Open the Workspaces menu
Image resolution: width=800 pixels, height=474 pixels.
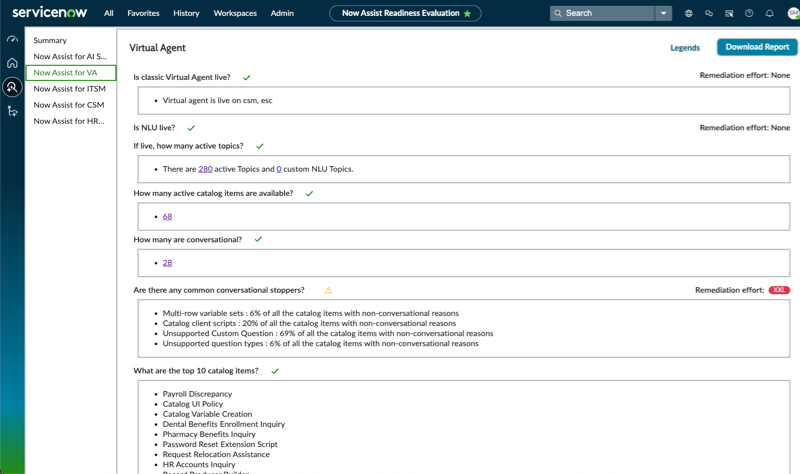[235, 13]
